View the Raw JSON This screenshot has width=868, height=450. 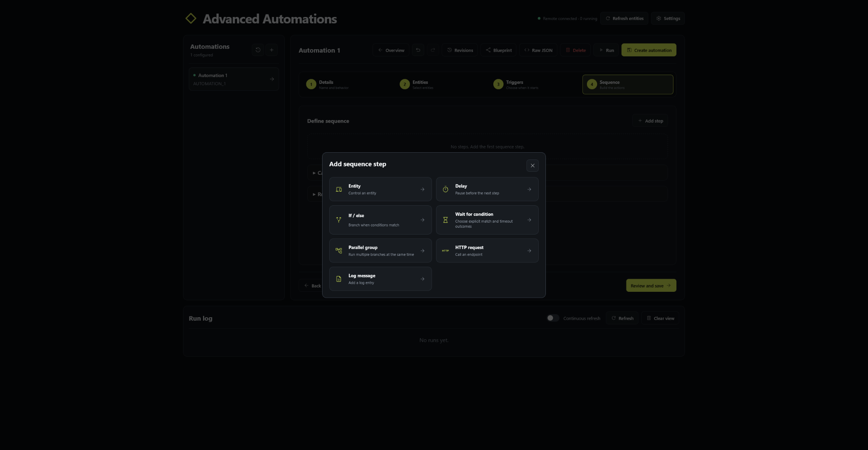pyautogui.click(x=538, y=50)
